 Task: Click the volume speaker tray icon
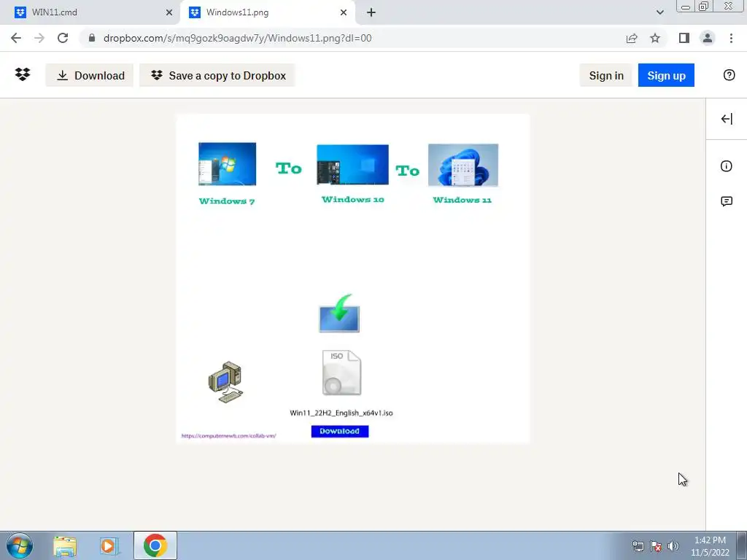(x=673, y=546)
